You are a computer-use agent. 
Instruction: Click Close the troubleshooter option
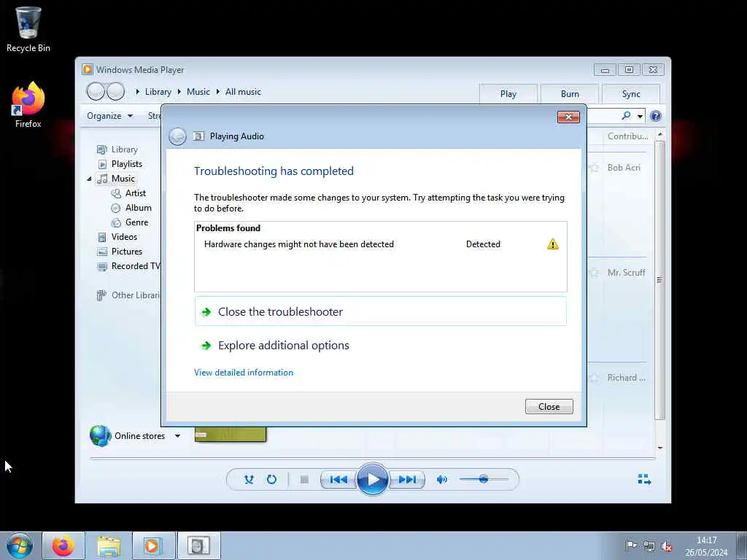pos(380,311)
